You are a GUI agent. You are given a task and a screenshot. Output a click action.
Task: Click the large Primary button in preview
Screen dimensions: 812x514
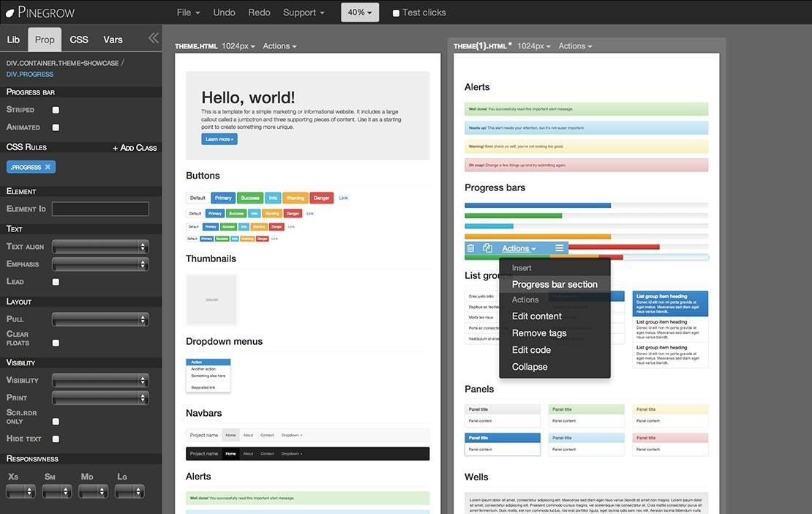(x=223, y=198)
